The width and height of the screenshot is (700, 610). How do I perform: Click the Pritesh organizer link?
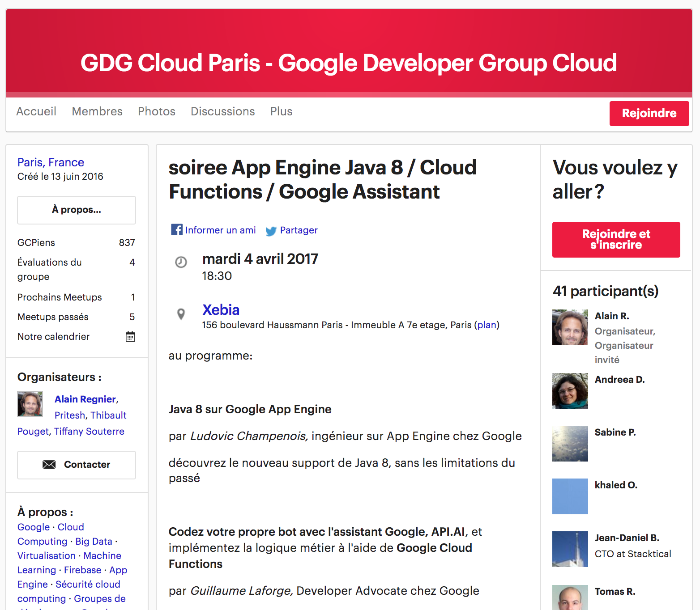coord(70,415)
